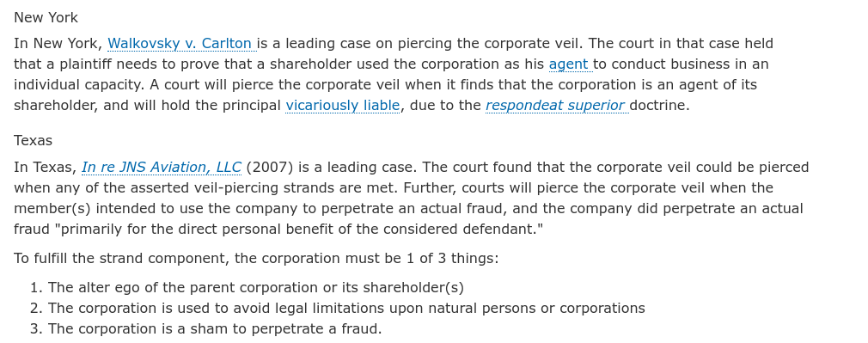Follow the "agent" hyperlink
This screenshot has width=868, height=343.
[568, 64]
